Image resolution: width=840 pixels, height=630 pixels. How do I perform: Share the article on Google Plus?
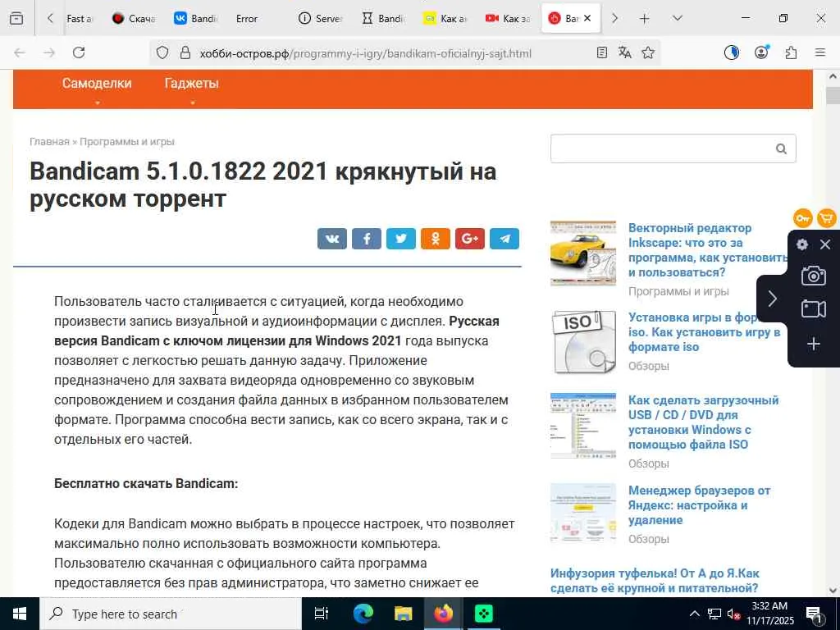click(x=470, y=239)
